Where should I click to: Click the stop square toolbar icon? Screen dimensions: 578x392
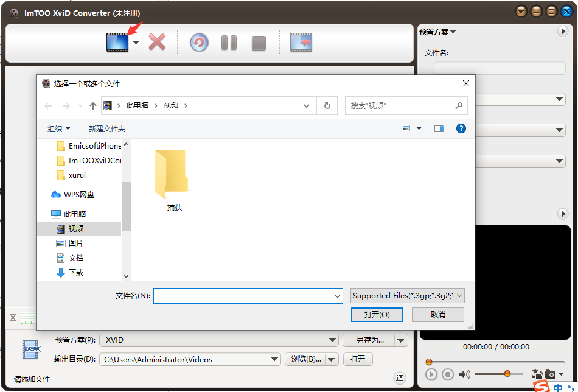(259, 43)
